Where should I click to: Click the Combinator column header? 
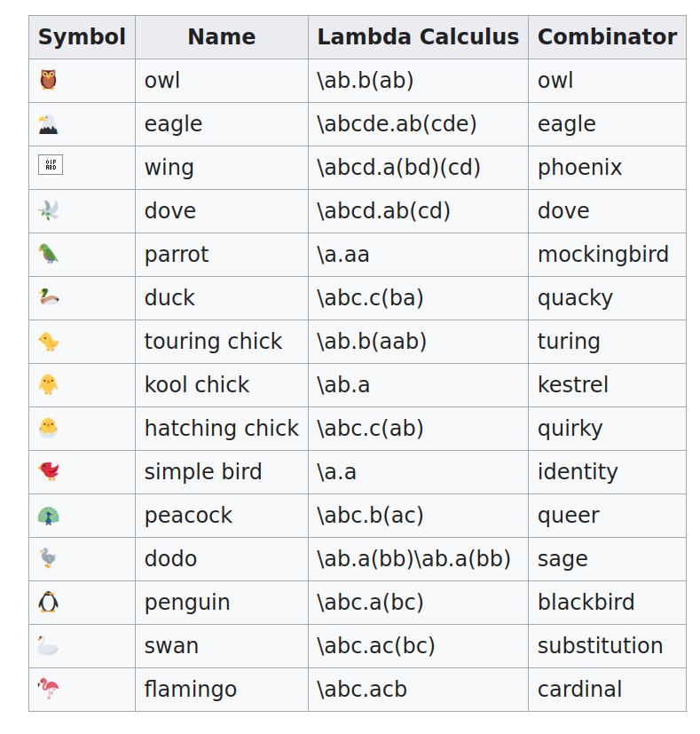pos(608,37)
